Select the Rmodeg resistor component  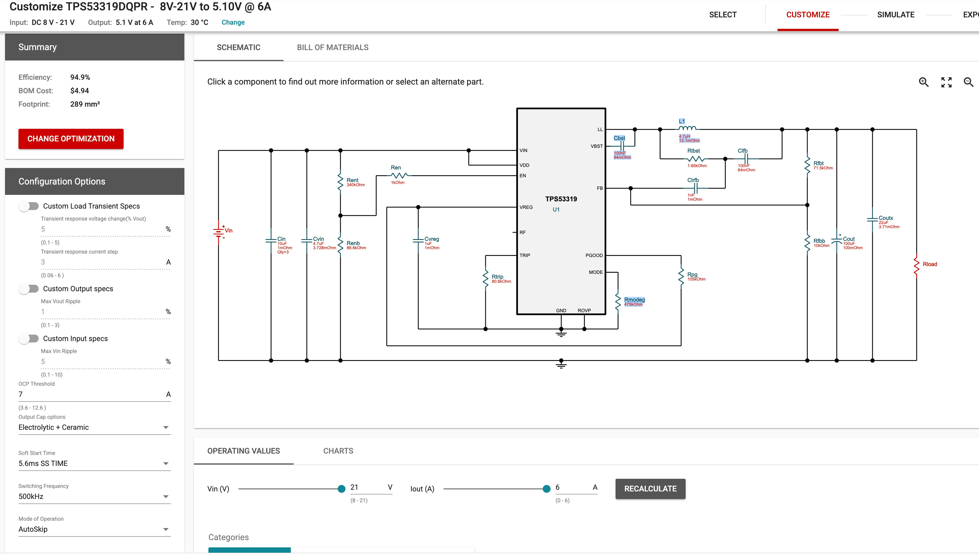click(618, 301)
